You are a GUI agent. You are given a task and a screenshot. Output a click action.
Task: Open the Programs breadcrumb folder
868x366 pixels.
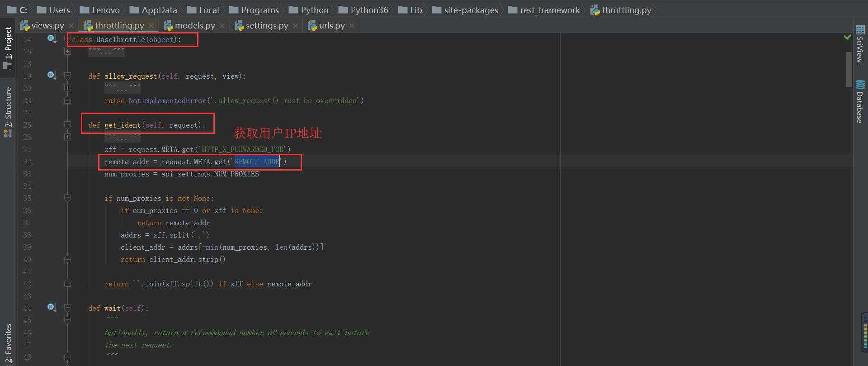click(254, 10)
